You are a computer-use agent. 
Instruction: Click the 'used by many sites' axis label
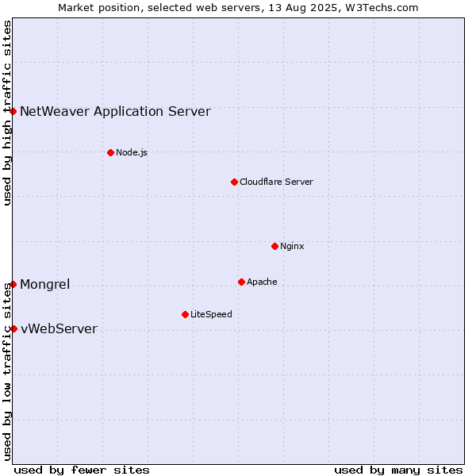tap(398, 470)
